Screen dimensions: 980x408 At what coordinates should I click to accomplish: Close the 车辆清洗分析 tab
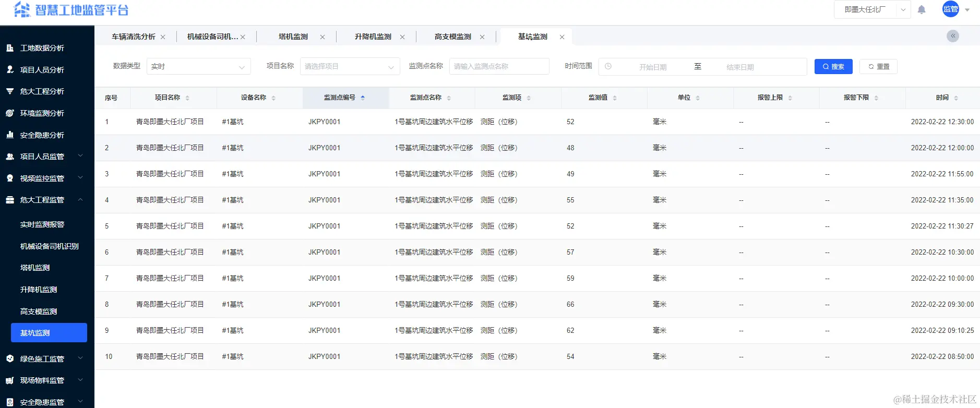pyautogui.click(x=163, y=37)
